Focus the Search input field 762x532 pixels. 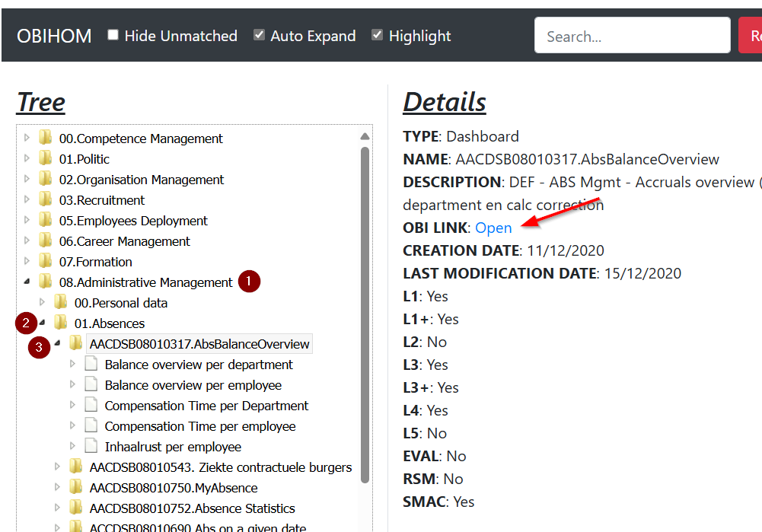click(632, 36)
